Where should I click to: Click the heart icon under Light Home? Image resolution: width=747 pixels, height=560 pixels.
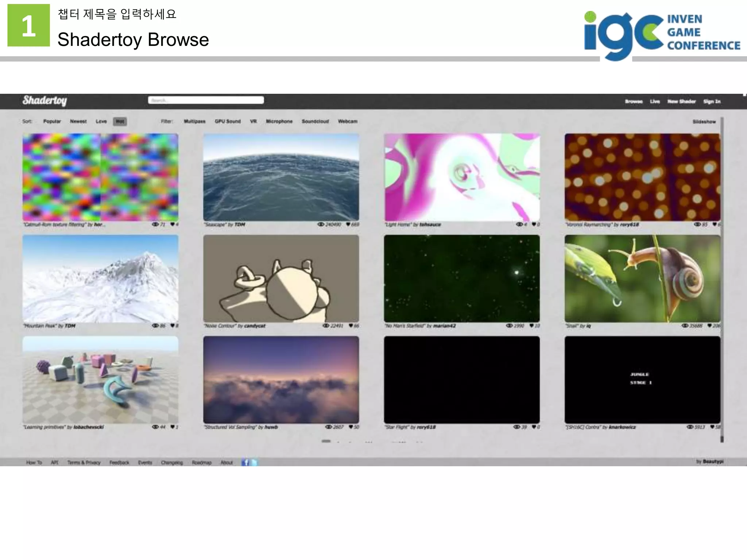534,225
